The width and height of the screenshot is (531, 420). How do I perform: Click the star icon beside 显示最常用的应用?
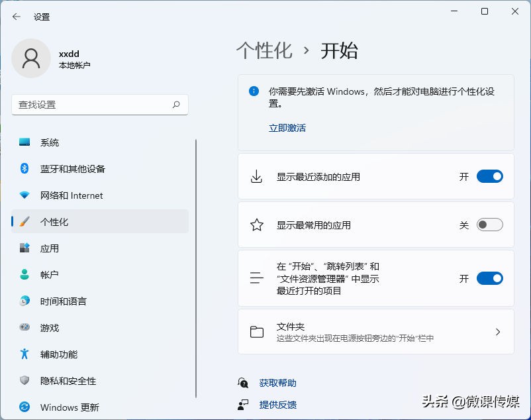pos(257,225)
